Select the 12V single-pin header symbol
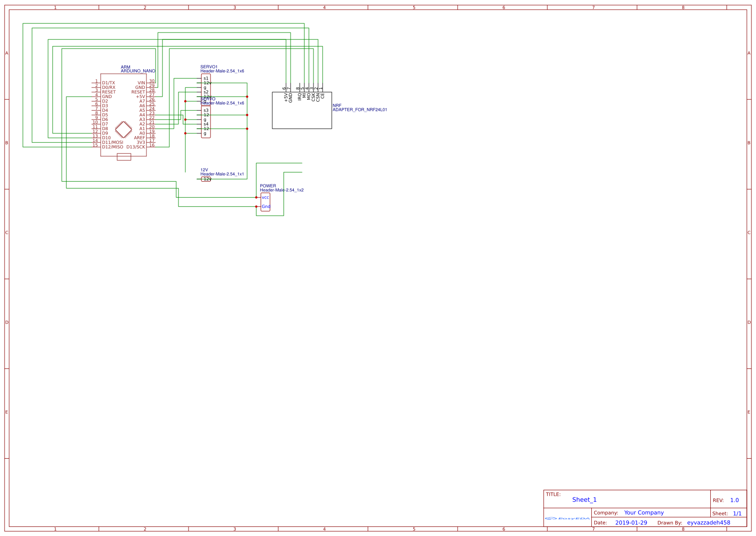This screenshot has width=756, height=536. (206, 179)
